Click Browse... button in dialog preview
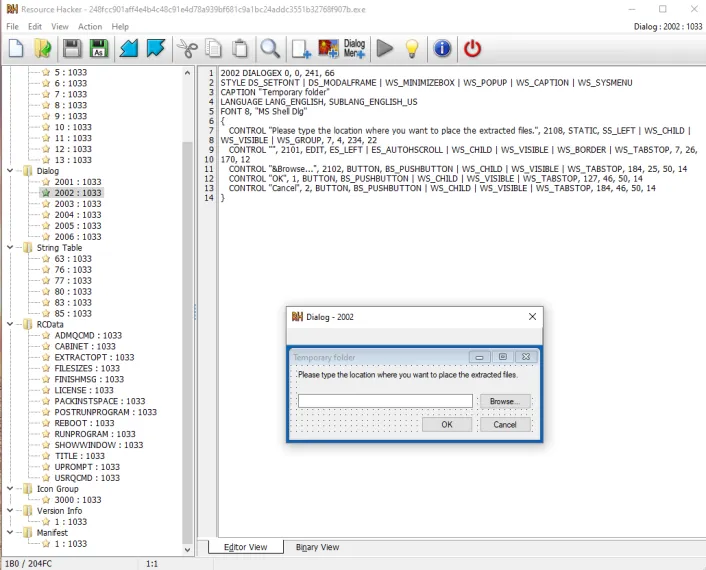Viewport: 706px width, 570px height. (x=505, y=401)
